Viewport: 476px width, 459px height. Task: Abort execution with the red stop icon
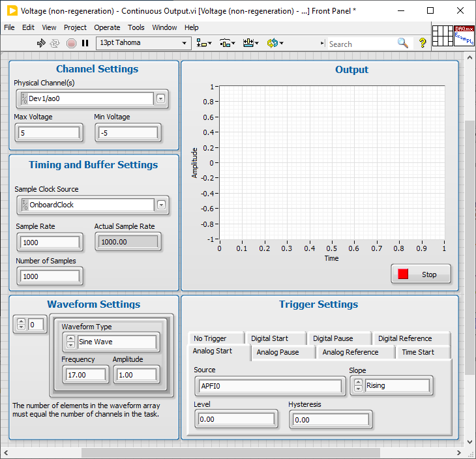(71, 43)
